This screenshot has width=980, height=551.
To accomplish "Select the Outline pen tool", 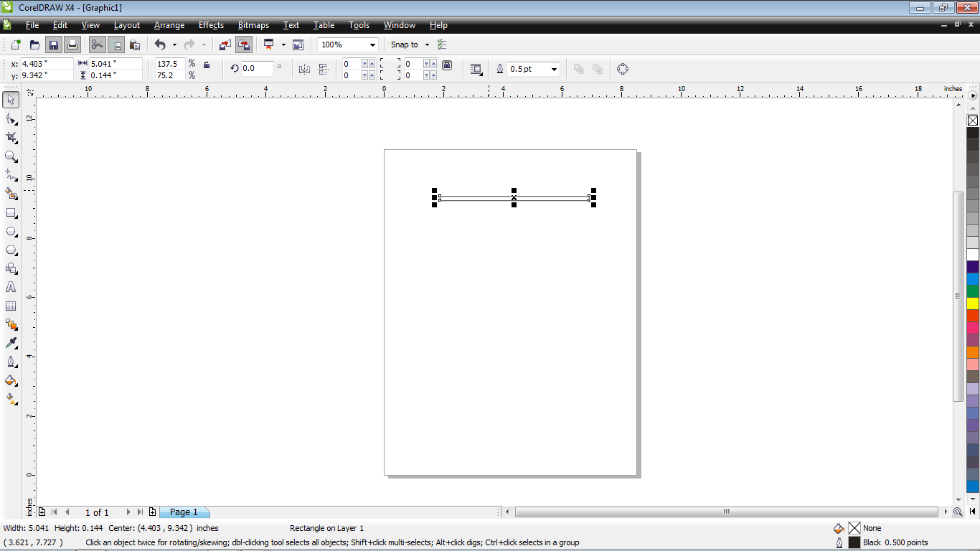I will [11, 362].
